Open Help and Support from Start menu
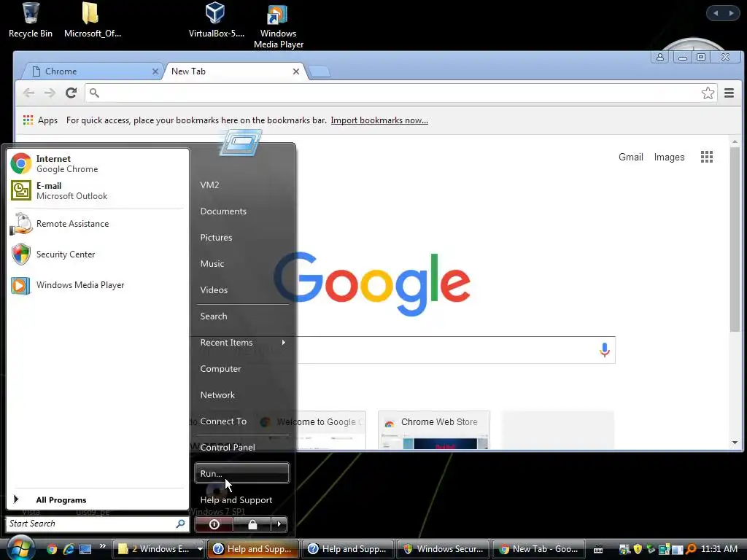 [x=242, y=499]
